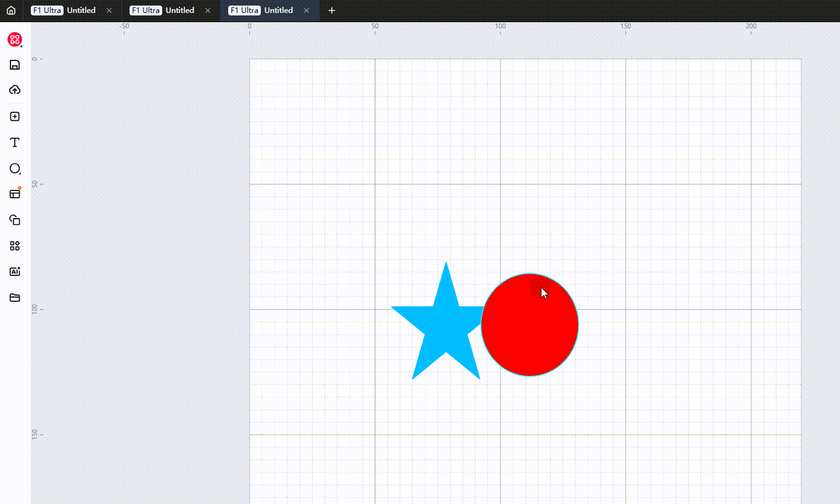Open the layout icon with orange dot

point(15,194)
